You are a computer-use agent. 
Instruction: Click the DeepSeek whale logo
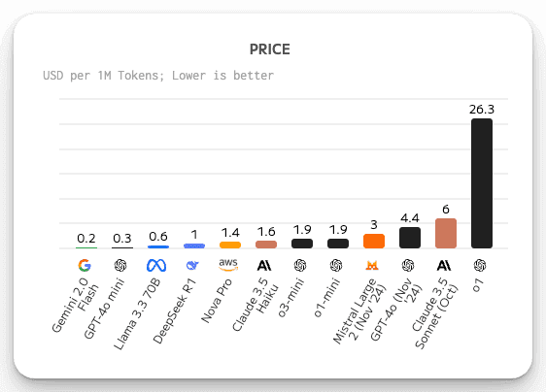(x=192, y=266)
